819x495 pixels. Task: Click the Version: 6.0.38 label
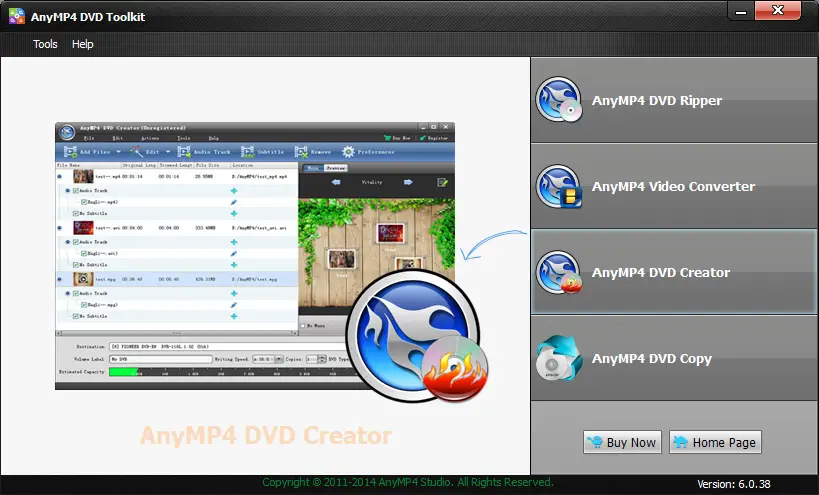click(733, 484)
